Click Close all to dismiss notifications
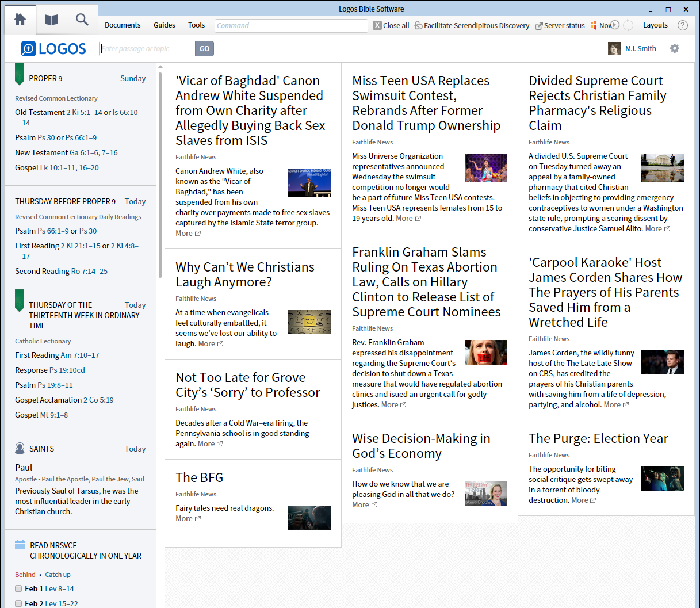This screenshot has width=700, height=608. tap(391, 25)
